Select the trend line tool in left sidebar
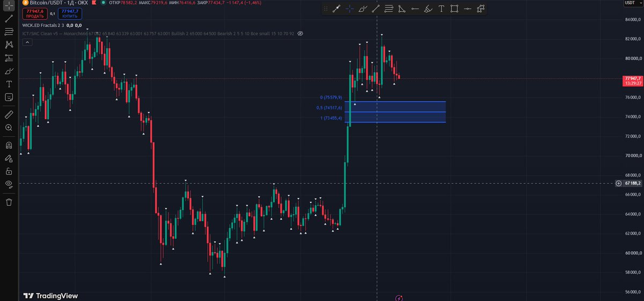 click(9, 18)
